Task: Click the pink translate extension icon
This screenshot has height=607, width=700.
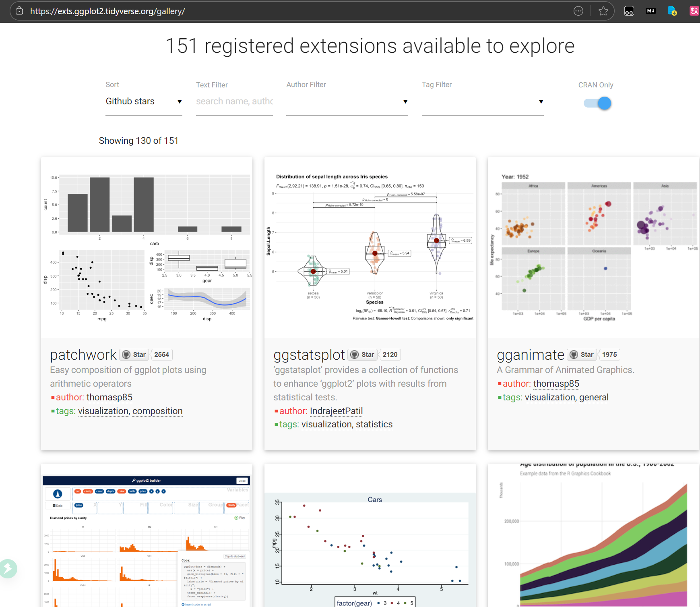Action: point(694,11)
